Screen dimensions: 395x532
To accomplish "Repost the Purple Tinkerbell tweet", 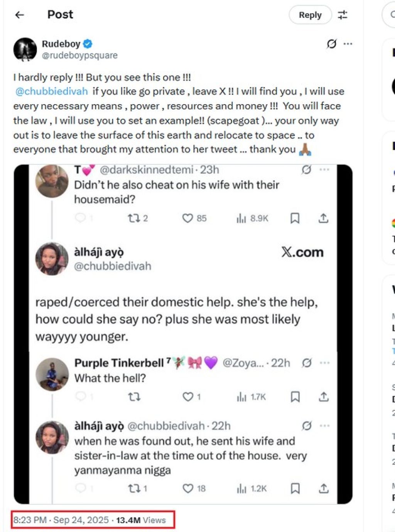I will tap(134, 397).
